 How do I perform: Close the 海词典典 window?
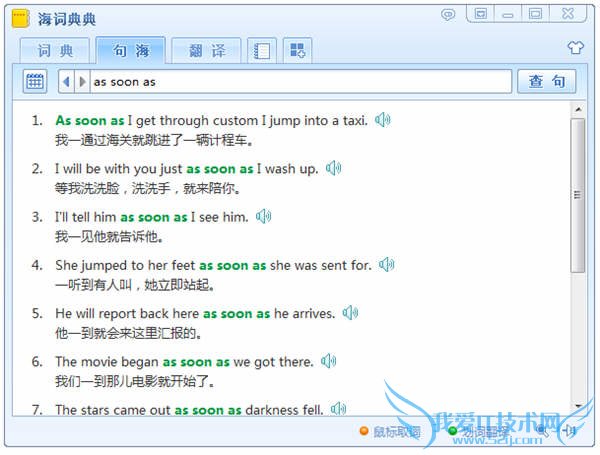(x=568, y=14)
